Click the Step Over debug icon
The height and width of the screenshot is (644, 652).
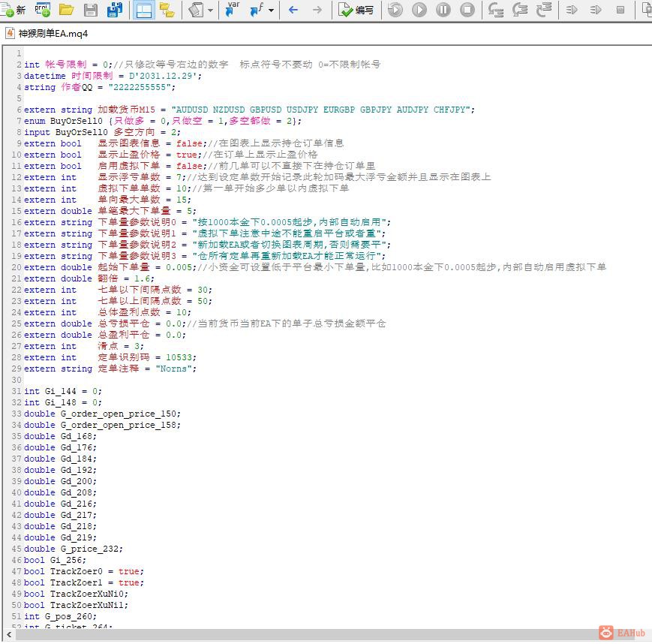click(x=520, y=10)
